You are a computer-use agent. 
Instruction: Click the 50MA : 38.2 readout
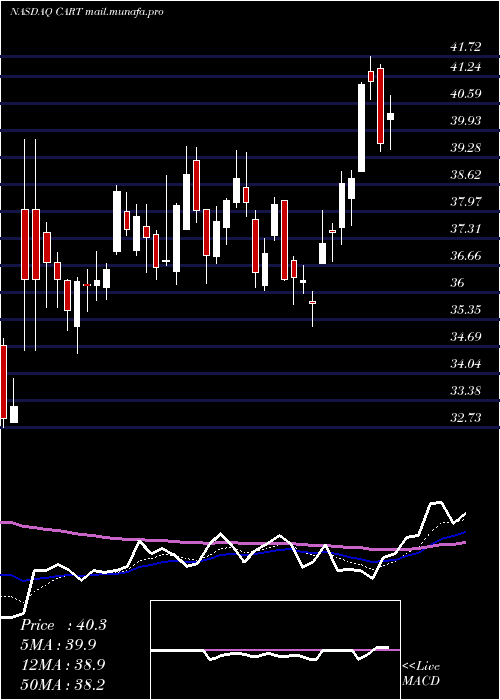tap(63, 684)
